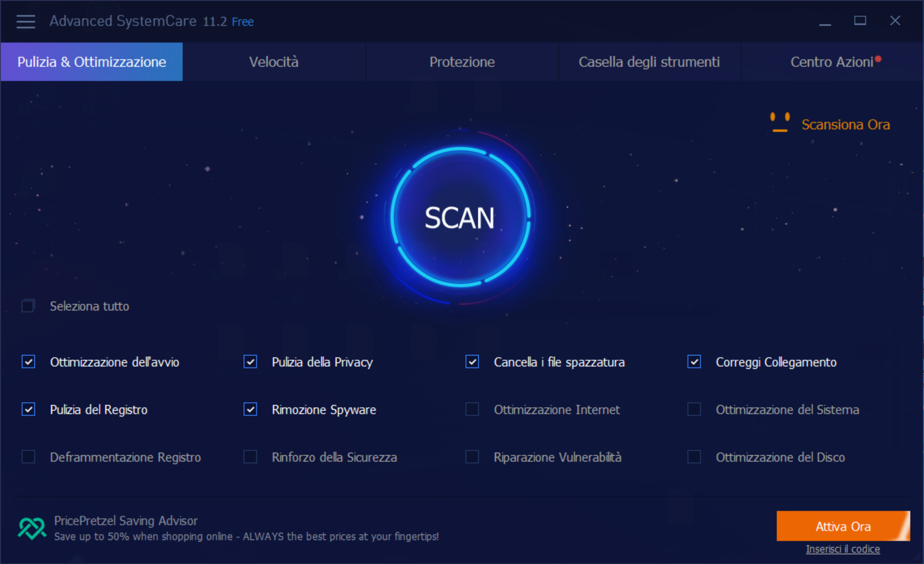
Task: Uncheck Cancella i file spazzatura
Action: click(472, 362)
